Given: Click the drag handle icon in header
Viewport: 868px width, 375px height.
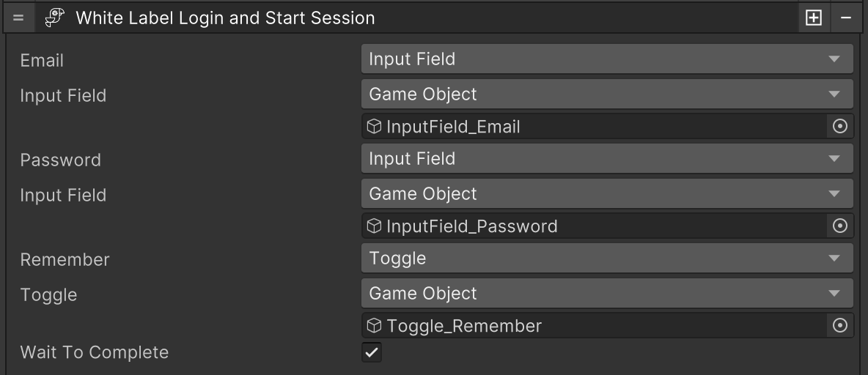Looking at the screenshot, I should pos(18,18).
